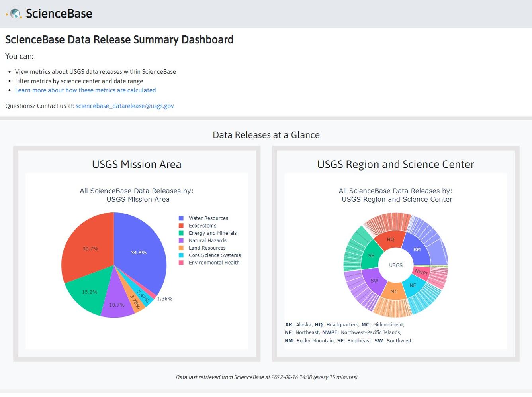
Task: Expand the RM region segment
Action: coord(417,249)
